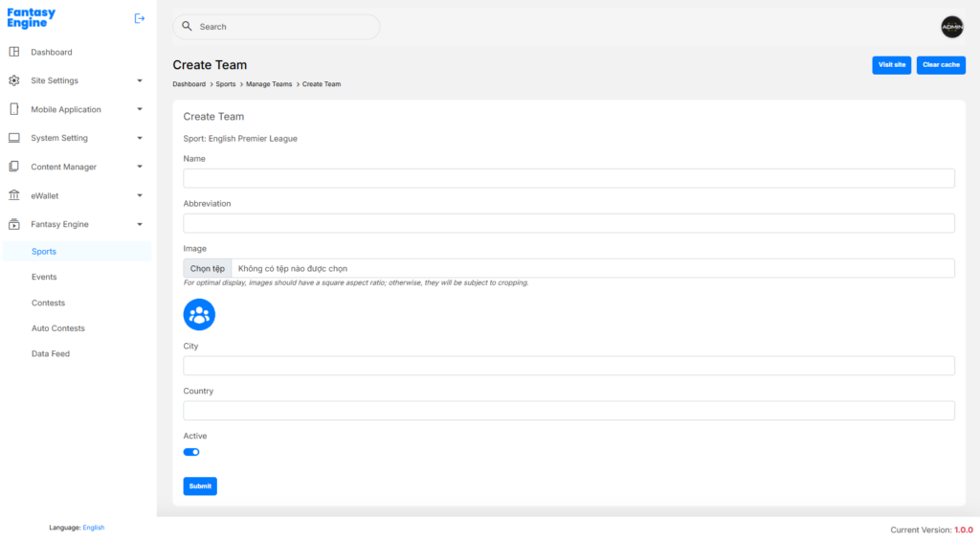Collapse the Fantasy Engine menu arrow
Viewport: 980px width, 541px height.
pos(140,224)
